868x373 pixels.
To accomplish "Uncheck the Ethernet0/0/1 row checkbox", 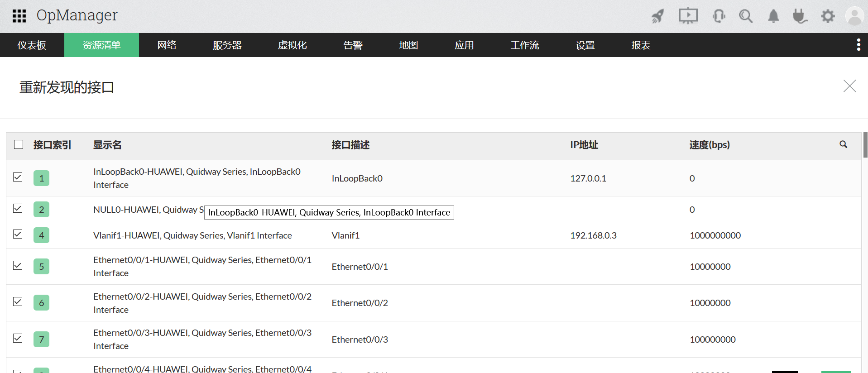I will [x=18, y=265].
